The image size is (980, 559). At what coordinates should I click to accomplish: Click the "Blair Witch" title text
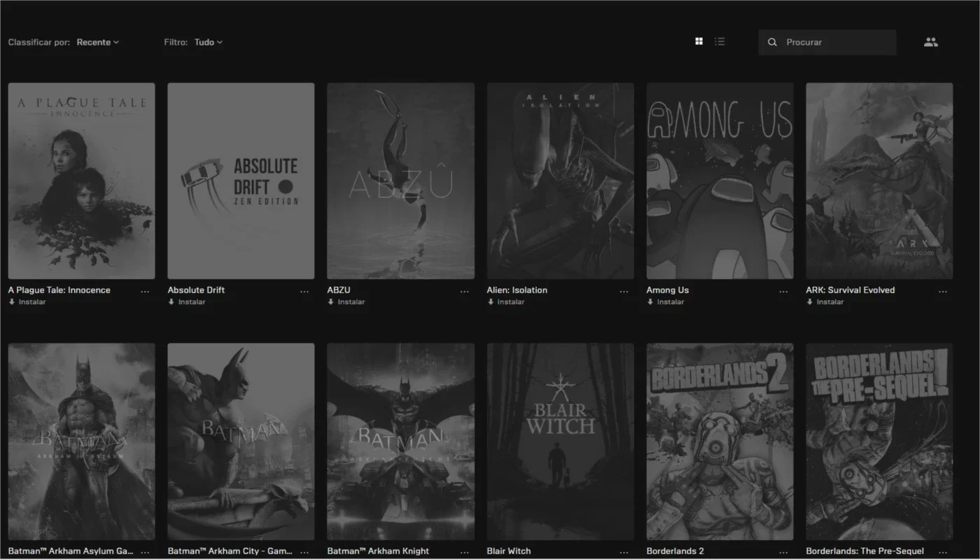pos(509,551)
